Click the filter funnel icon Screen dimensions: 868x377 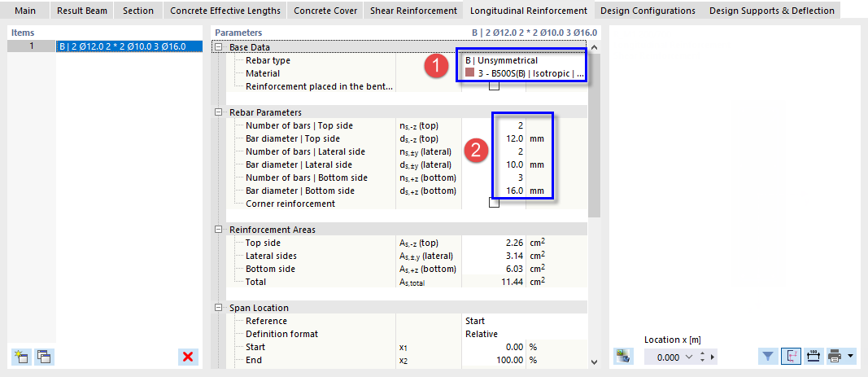[x=768, y=356]
